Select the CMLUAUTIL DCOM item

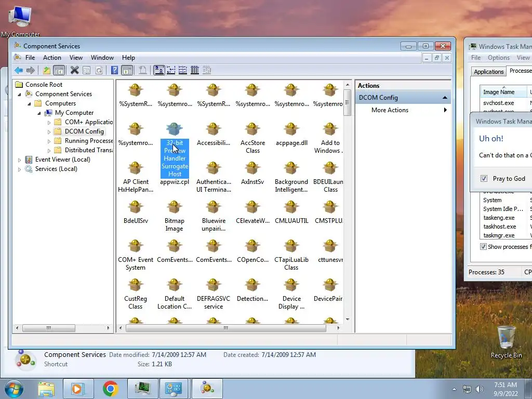[x=291, y=212]
